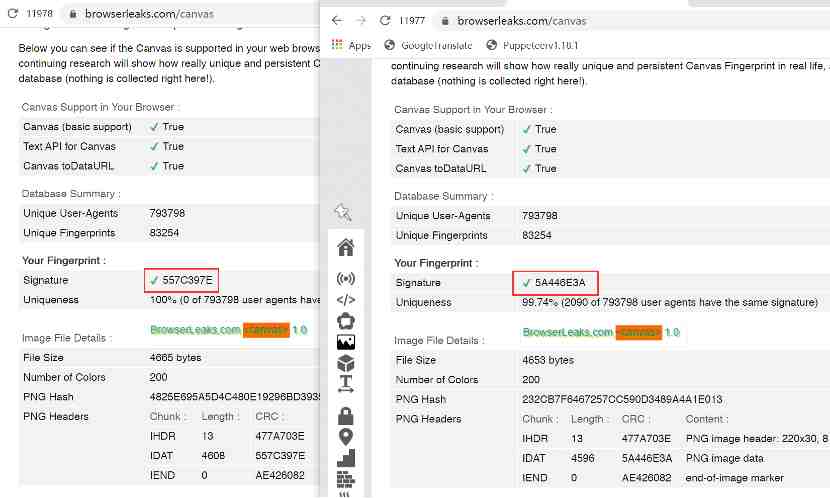Select IEND CRC AE426082 in left window
Viewport: 830px width, 498px height.
point(279,475)
